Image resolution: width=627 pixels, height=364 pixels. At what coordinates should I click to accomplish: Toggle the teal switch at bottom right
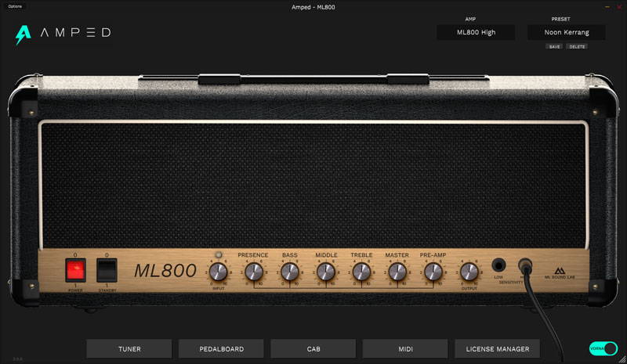[603, 348]
